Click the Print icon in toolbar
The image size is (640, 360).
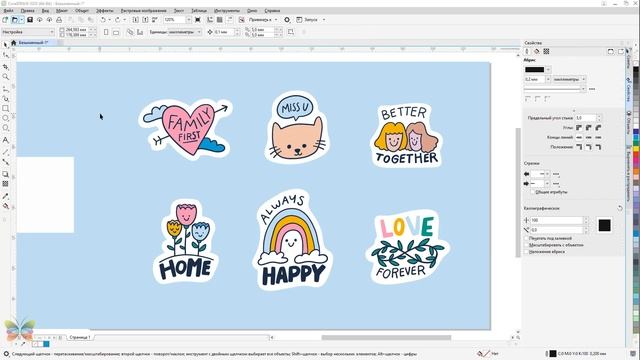(59, 20)
